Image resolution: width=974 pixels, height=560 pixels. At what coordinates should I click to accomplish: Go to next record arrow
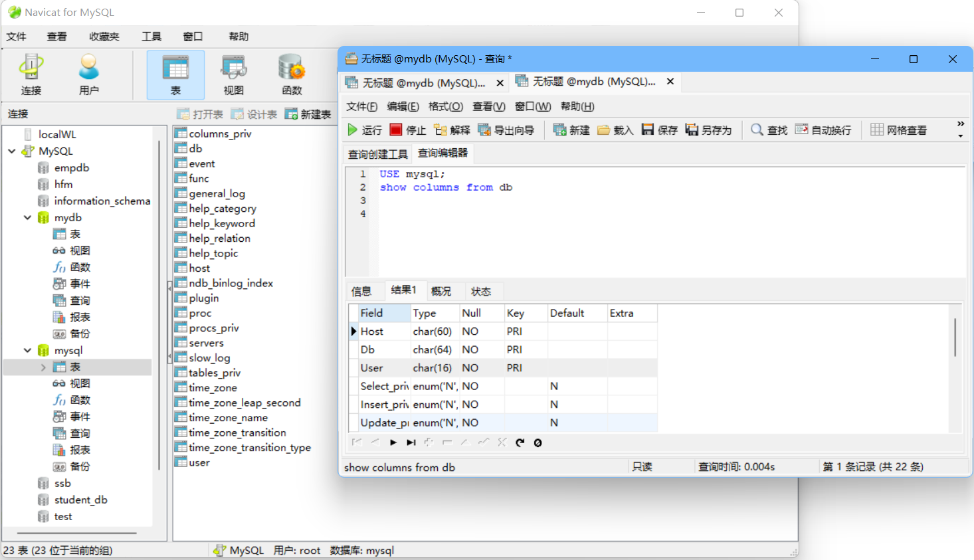[393, 442]
